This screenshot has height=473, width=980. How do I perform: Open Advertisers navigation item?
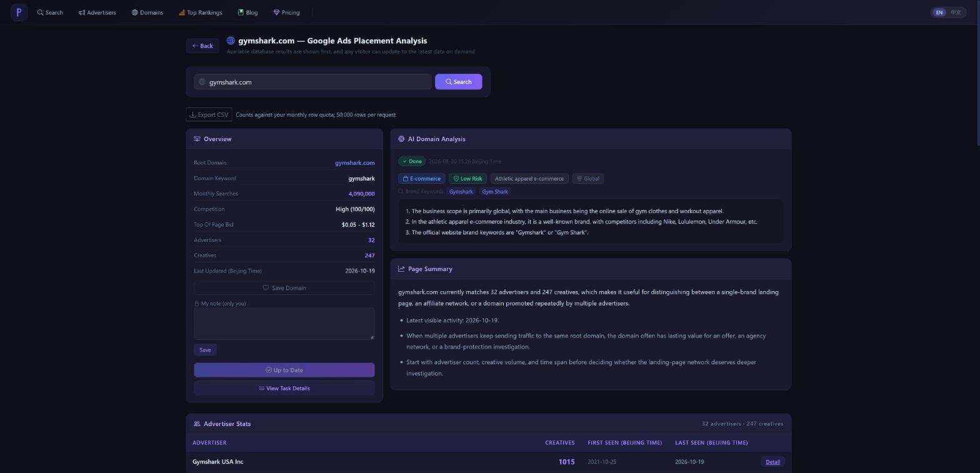pos(97,12)
